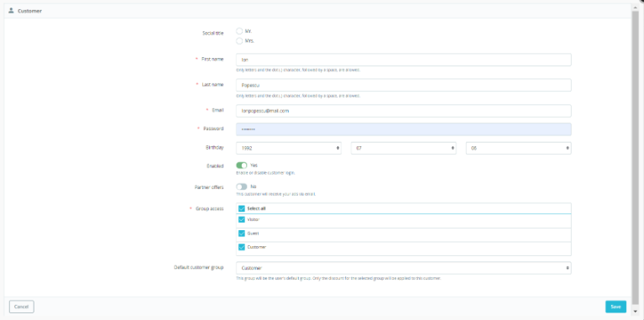Click the scrollbar down arrow
Image resolution: width=644 pixels, height=320 pixels.
pyautogui.click(x=636, y=311)
